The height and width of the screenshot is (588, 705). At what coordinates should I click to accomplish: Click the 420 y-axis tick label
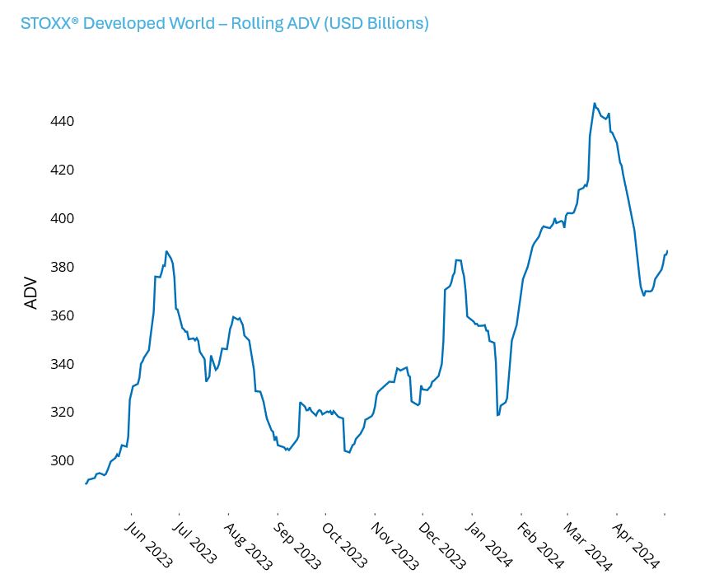click(62, 170)
